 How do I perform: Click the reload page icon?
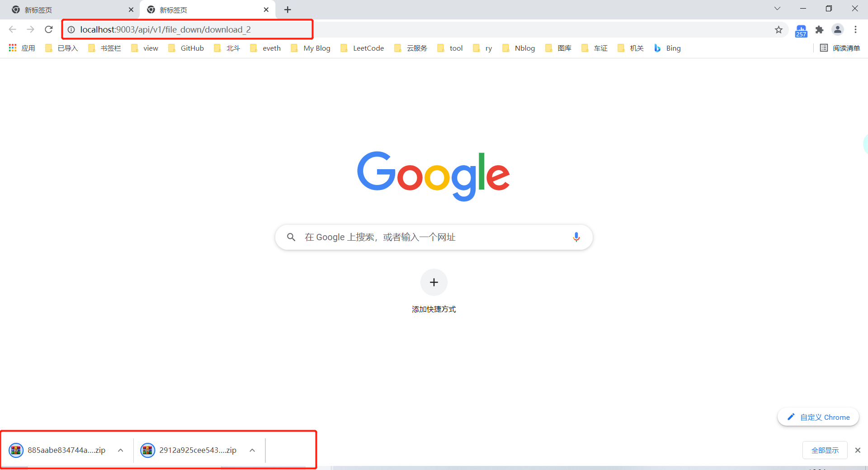tap(49, 29)
